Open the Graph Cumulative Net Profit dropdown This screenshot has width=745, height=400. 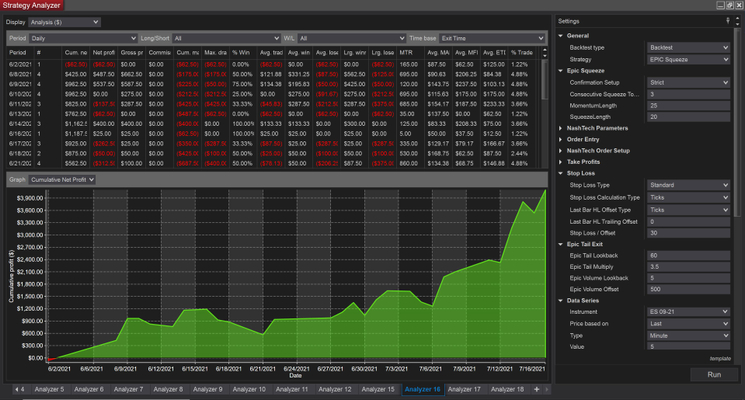[x=62, y=180]
